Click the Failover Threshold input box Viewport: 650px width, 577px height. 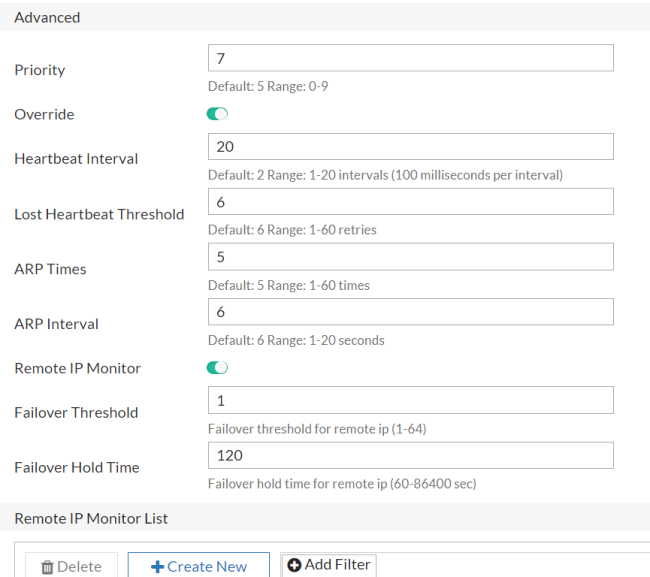(x=410, y=400)
